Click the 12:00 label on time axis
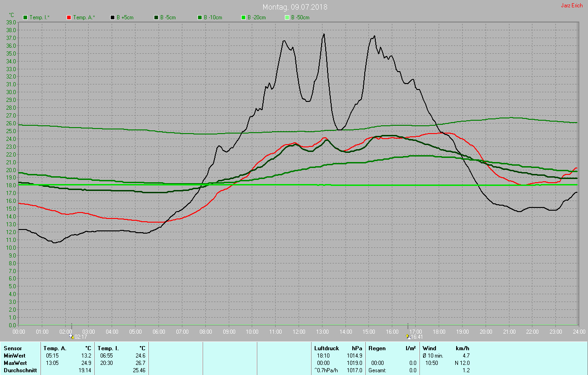Viewport: 588px width, 375px height. [x=299, y=331]
